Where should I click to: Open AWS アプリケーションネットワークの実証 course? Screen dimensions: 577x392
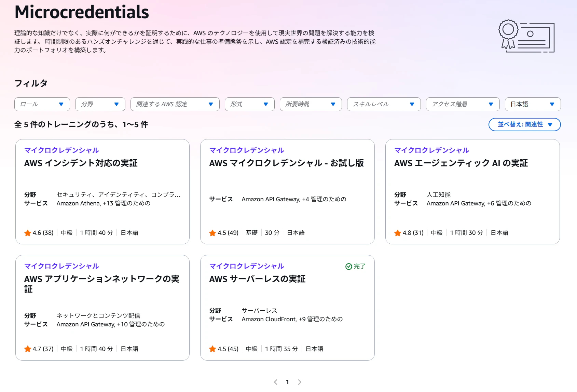pos(102,284)
